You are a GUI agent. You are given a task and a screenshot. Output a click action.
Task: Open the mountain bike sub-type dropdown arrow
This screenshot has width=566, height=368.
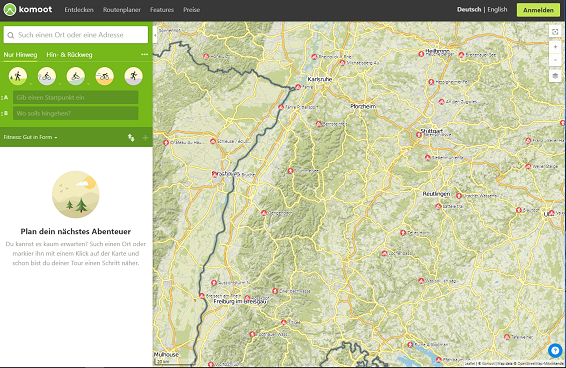pos(88,85)
